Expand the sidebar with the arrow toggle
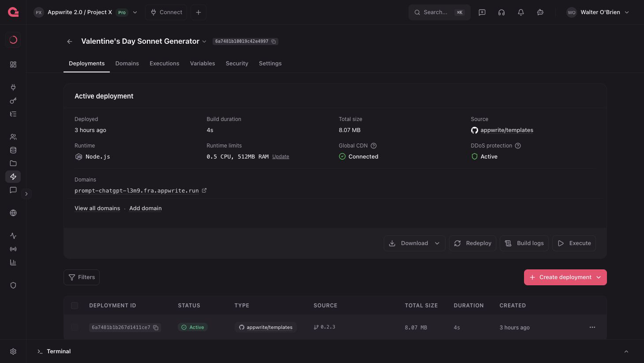This screenshot has height=363, width=644. point(26,194)
